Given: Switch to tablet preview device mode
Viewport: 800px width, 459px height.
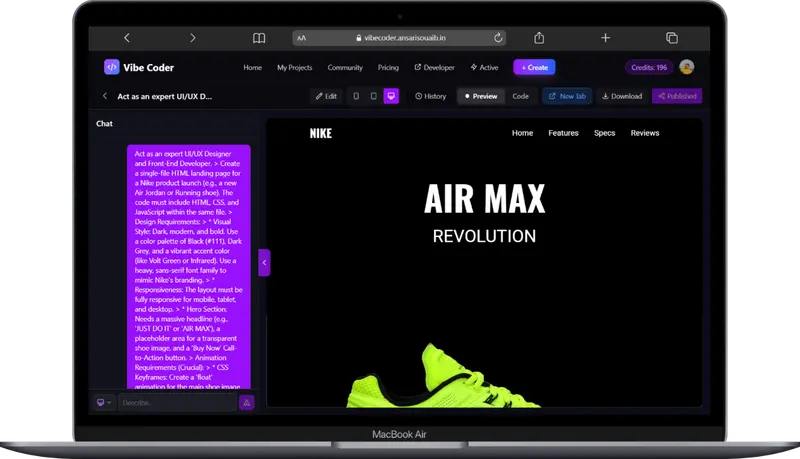Looking at the screenshot, I should (373, 96).
